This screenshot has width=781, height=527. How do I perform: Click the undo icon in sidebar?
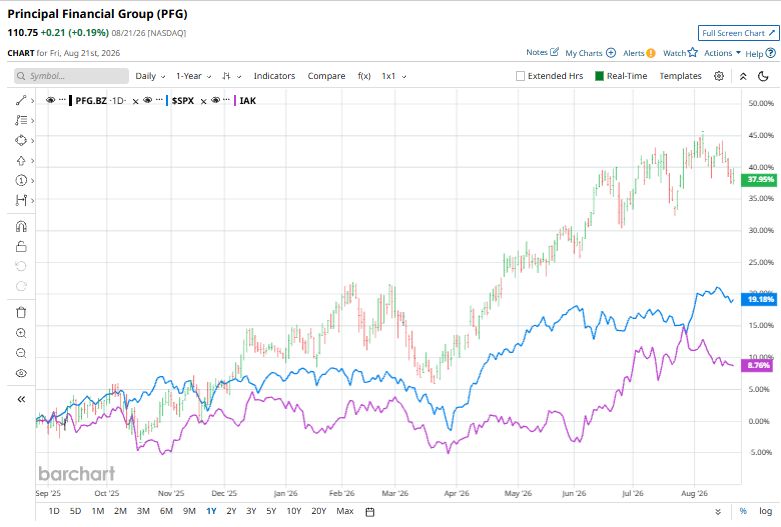coord(21,266)
